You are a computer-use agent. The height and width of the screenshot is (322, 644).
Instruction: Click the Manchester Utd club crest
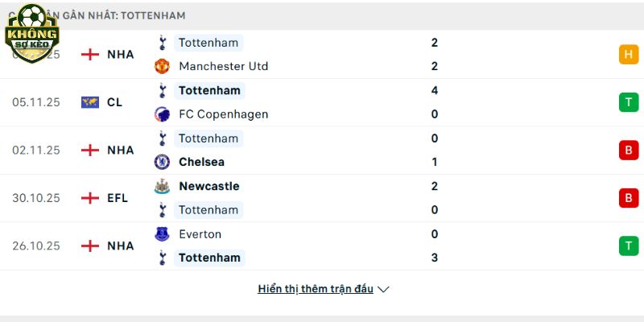[163, 66]
